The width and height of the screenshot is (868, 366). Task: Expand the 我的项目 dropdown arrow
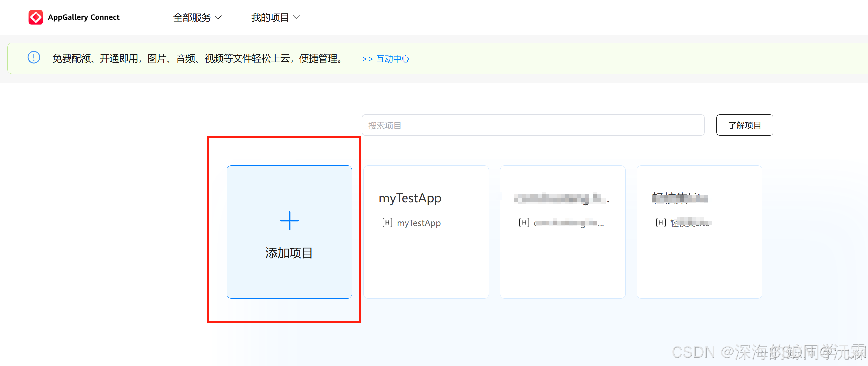point(296,17)
